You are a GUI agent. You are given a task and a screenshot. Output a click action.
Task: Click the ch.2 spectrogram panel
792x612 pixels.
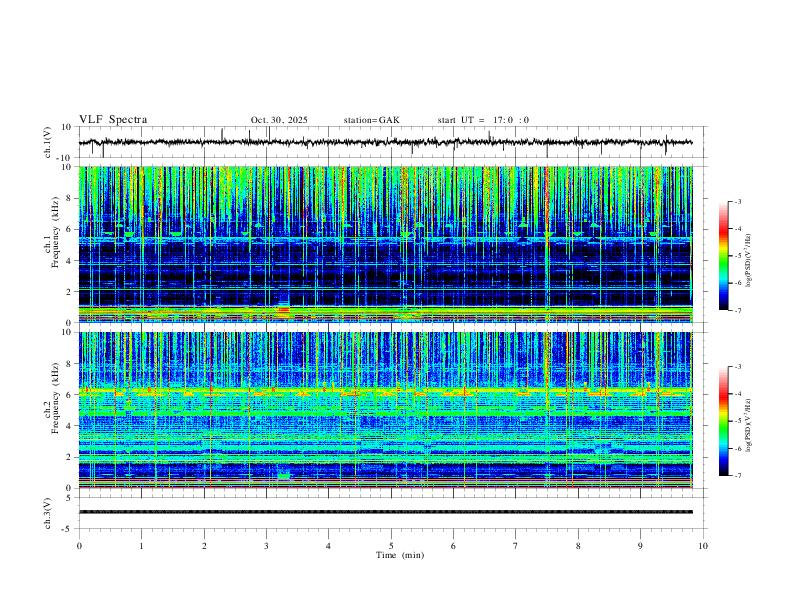(385, 410)
